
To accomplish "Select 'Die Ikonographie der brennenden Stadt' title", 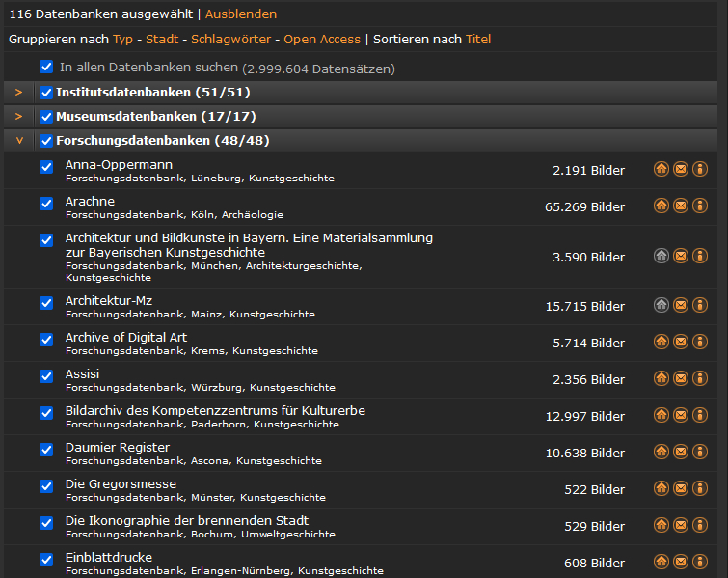I will point(187,520).
